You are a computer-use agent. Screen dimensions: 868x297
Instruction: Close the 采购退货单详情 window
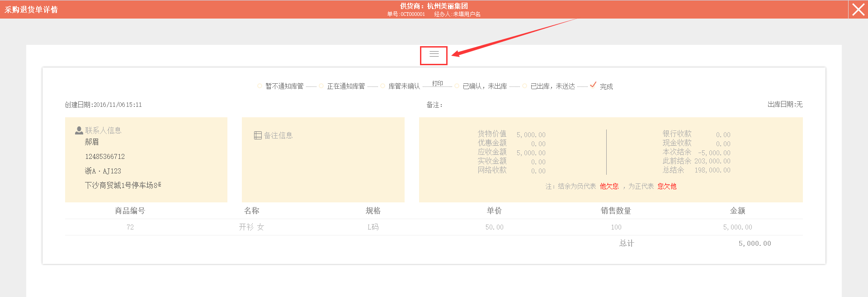pos(858,10)
